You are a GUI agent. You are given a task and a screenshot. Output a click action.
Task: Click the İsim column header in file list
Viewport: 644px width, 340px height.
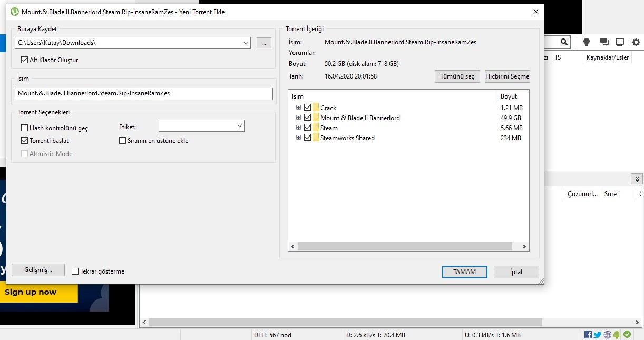pos(393,96)
